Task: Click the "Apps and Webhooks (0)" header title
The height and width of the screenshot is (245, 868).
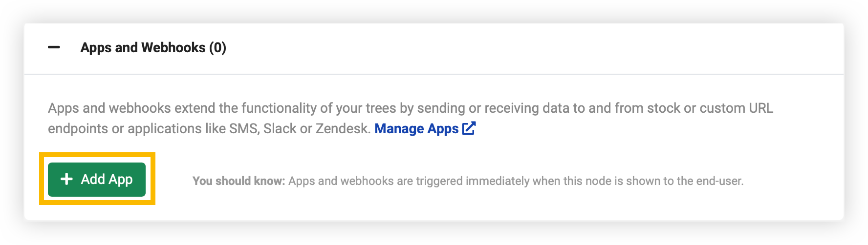Action: (x=153, y=48)
